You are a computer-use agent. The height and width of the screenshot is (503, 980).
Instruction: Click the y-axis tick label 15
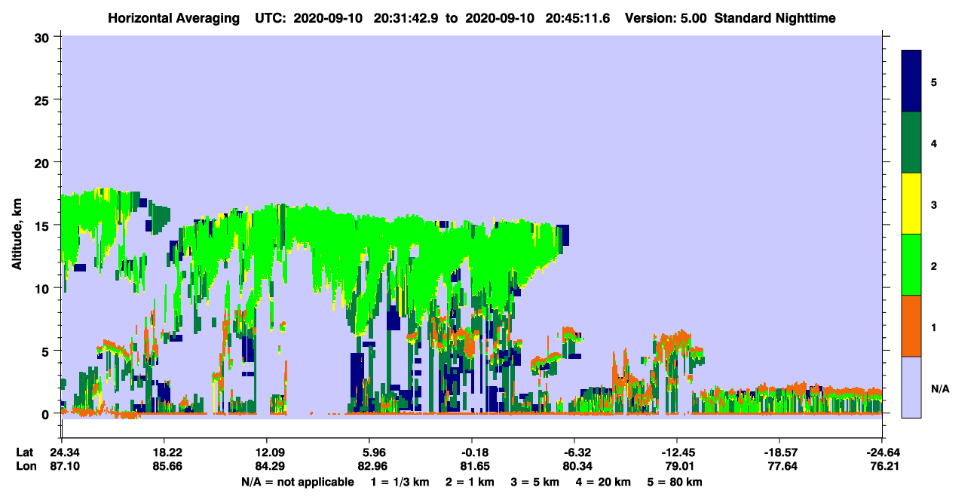coord(44,225)
